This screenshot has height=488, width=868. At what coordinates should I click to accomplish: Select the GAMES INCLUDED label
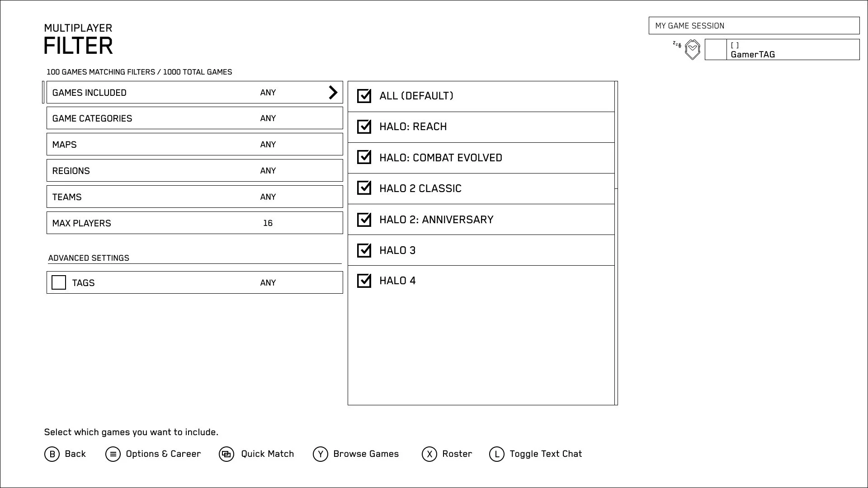pos(90,93)
